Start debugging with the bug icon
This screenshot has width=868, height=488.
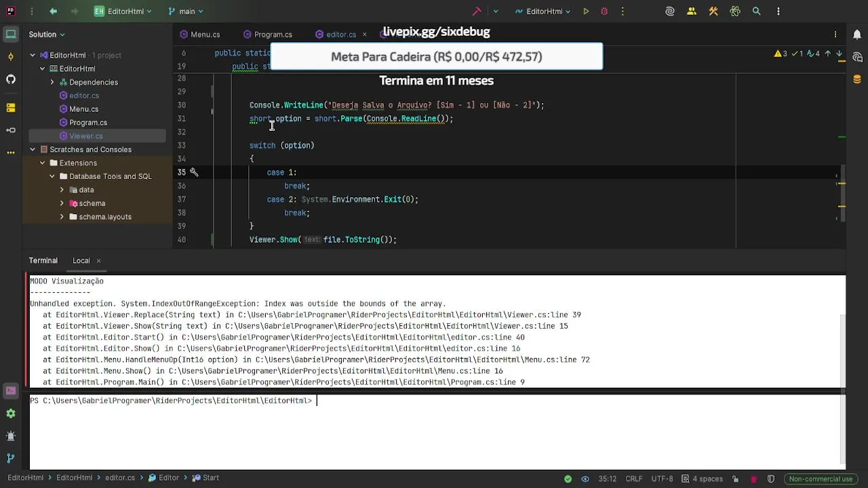point(604,12)
